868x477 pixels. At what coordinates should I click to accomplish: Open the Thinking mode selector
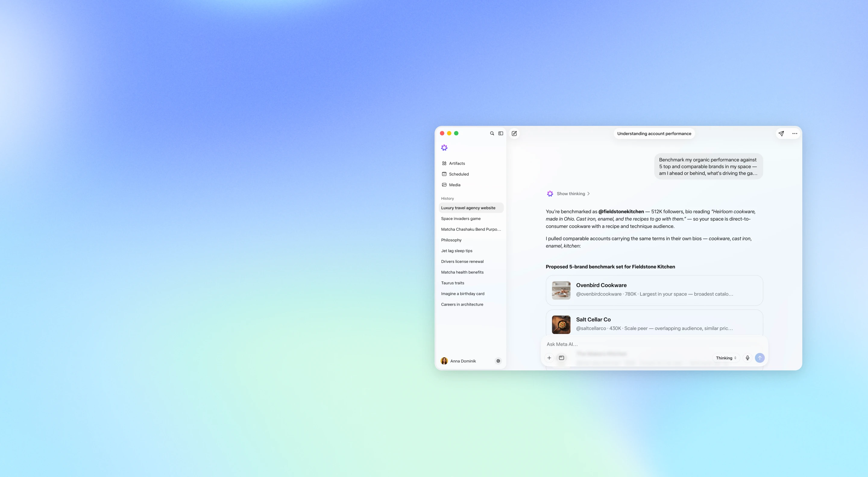726,358
